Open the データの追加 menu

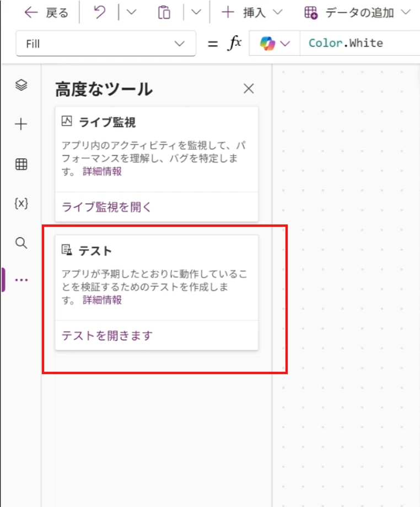357,13
